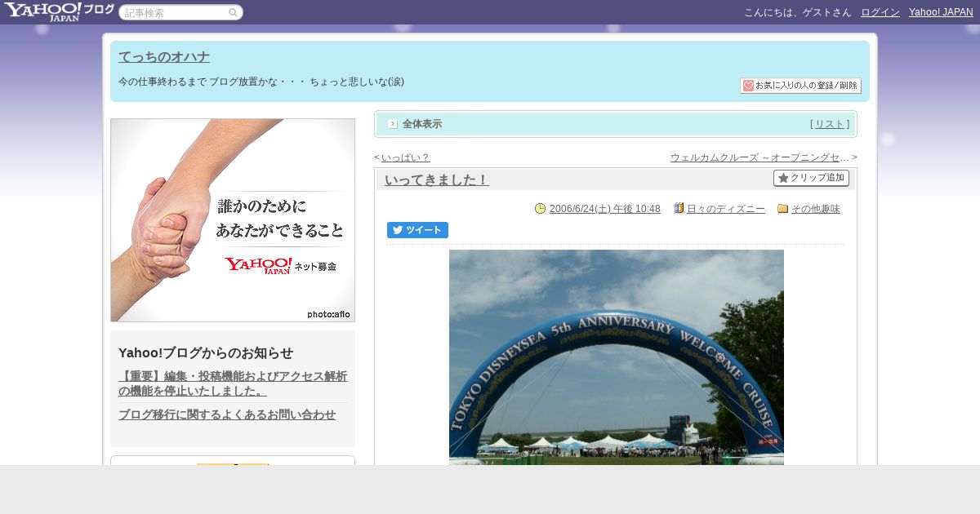The image size is (980, 514).
Task: Click the arrow icon beside 全体表示
Action: [393, 124]
